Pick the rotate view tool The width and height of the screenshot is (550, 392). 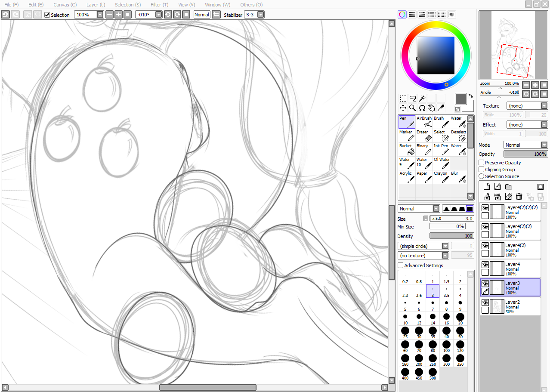(x=422, y=108)
